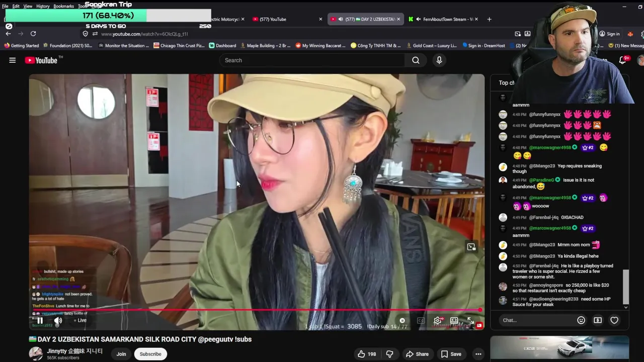Click the Join membership button
644x362 pixels.
point(121,354)
